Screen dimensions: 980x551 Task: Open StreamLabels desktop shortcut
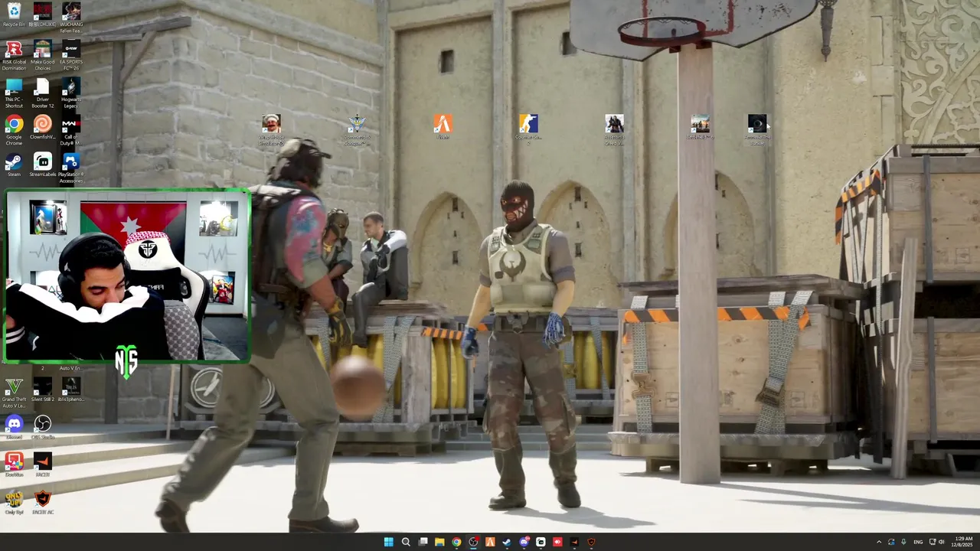click(43, 165)
